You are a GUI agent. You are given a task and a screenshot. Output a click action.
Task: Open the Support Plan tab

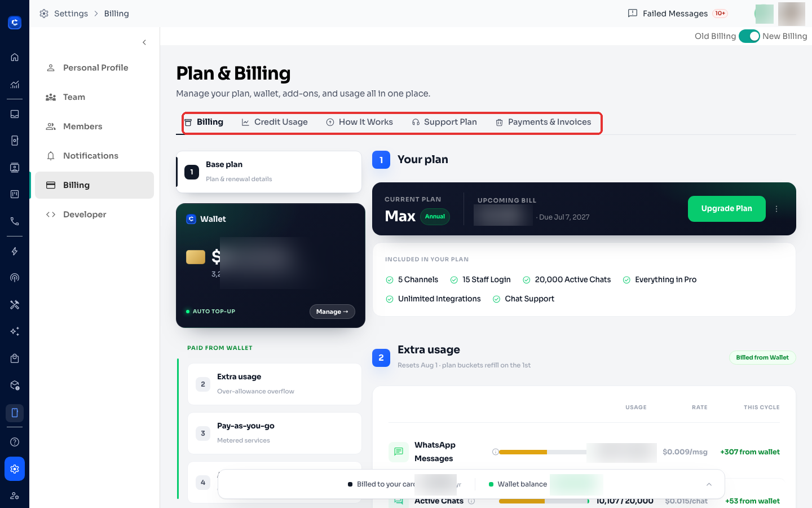[x=444, y=122]
